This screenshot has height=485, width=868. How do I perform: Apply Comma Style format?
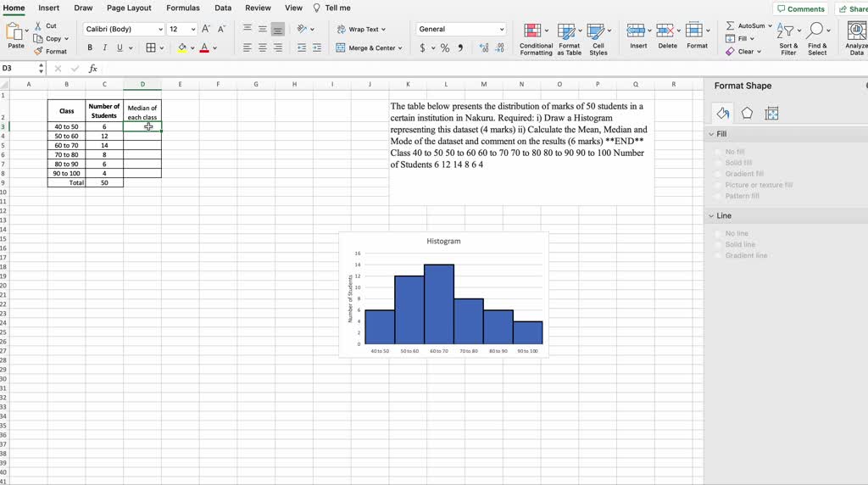point(460,48)
